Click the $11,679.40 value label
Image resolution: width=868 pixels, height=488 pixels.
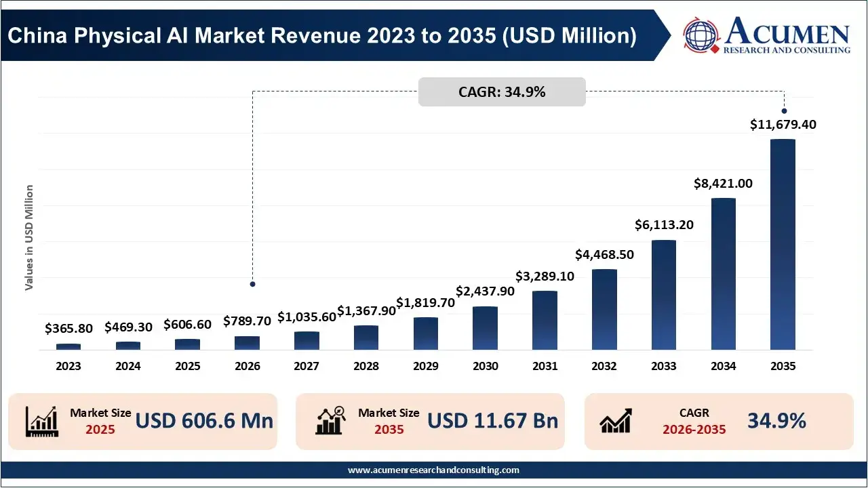[x=783, y=124]
